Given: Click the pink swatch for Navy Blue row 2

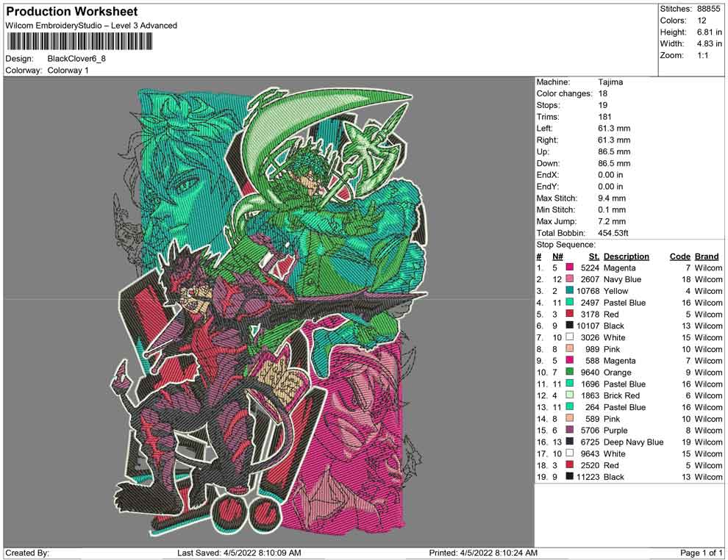Looking at the screenshot, I should (570, 279).
